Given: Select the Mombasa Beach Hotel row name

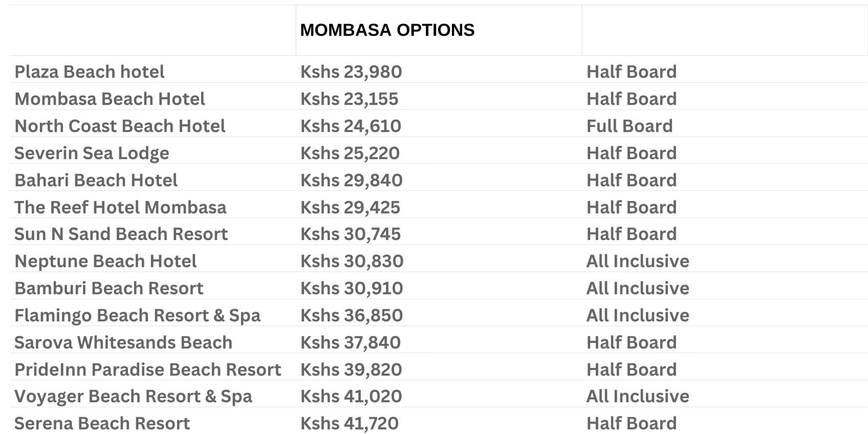Looking at the screenshot, I should [x=110, y=99].
